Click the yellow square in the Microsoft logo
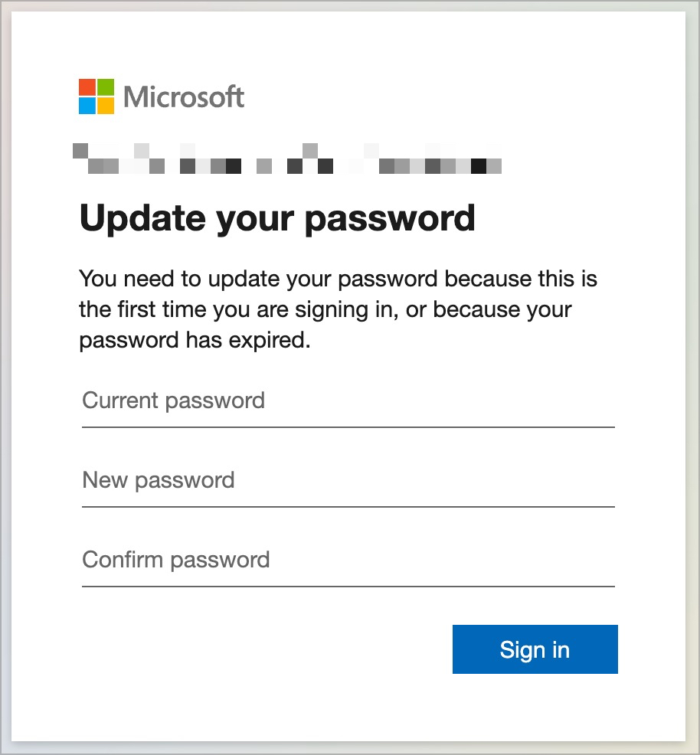The width and height of the screenshot is (700, 755). point(106,106)
